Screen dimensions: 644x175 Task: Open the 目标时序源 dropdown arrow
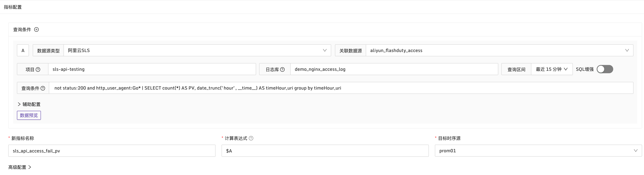pyautogui.click(x=636, y=151)
